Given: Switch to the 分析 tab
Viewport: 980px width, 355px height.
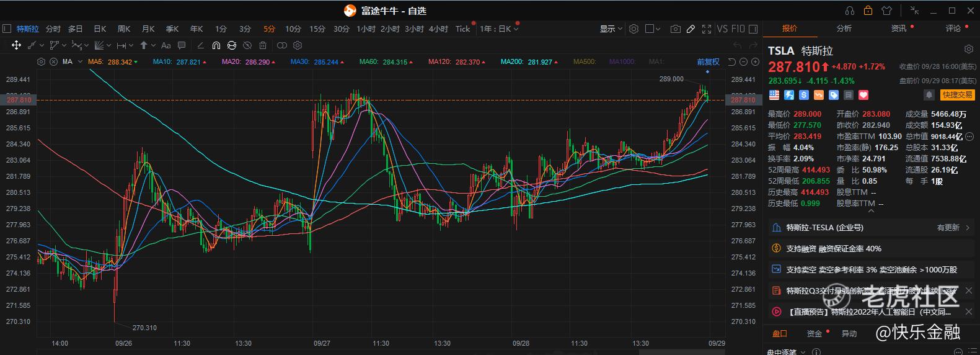Looking at the screenshot, I should point(844,29).
